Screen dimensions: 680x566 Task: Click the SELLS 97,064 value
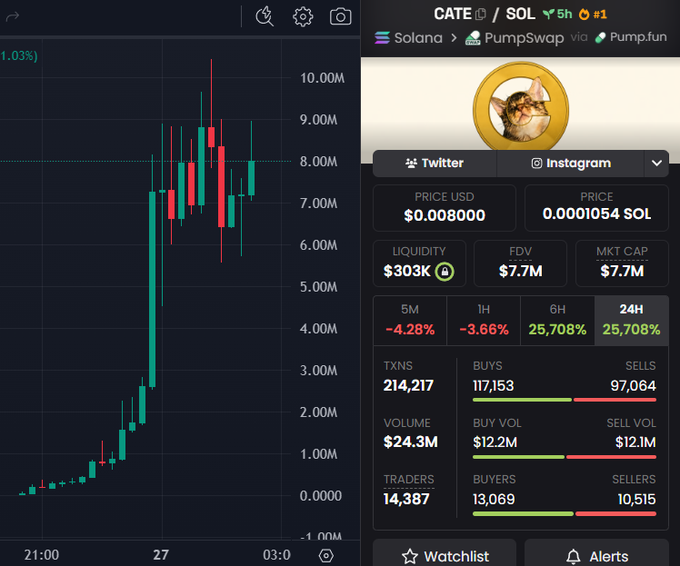(x=633, y=386)
